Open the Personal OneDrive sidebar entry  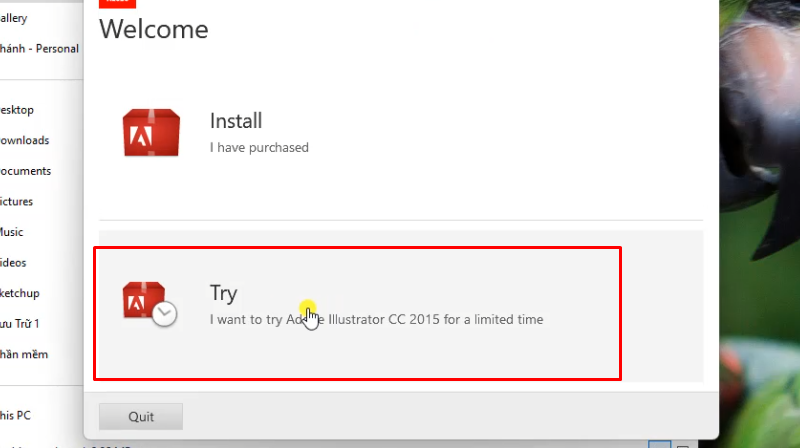(39, 49)
